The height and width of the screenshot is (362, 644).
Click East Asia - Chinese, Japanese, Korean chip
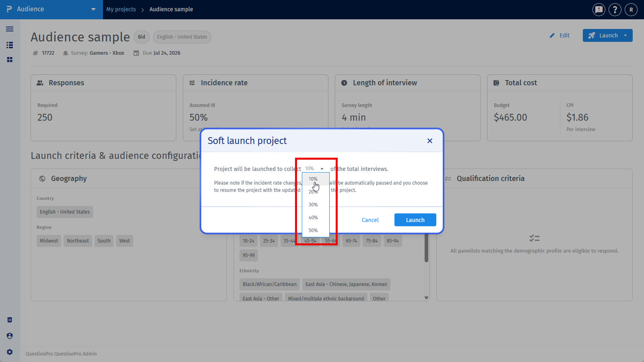[346, 284]
